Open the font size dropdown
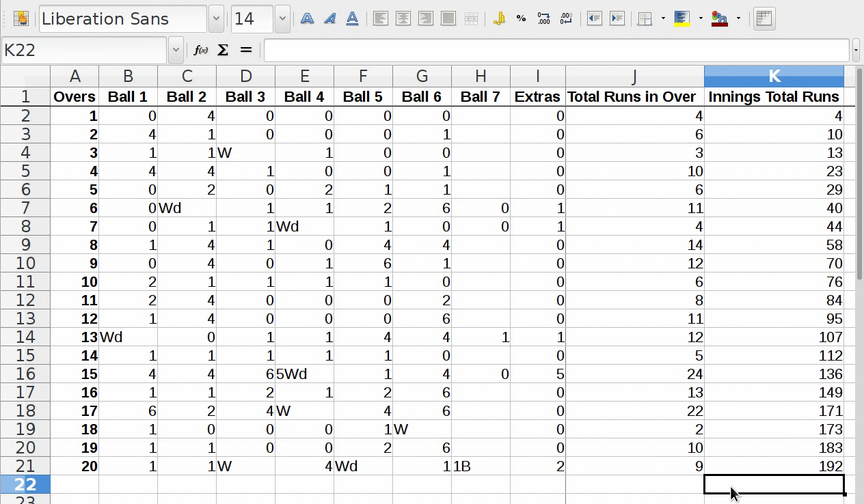 tap(282, 19)
